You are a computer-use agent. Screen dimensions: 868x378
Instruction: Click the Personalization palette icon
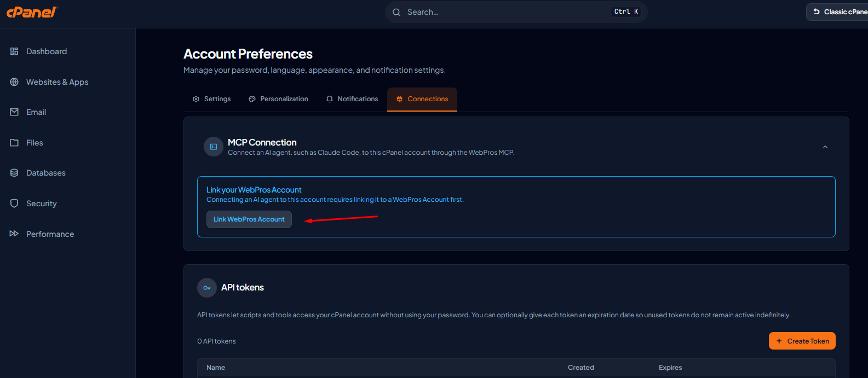tap(252, 99)
